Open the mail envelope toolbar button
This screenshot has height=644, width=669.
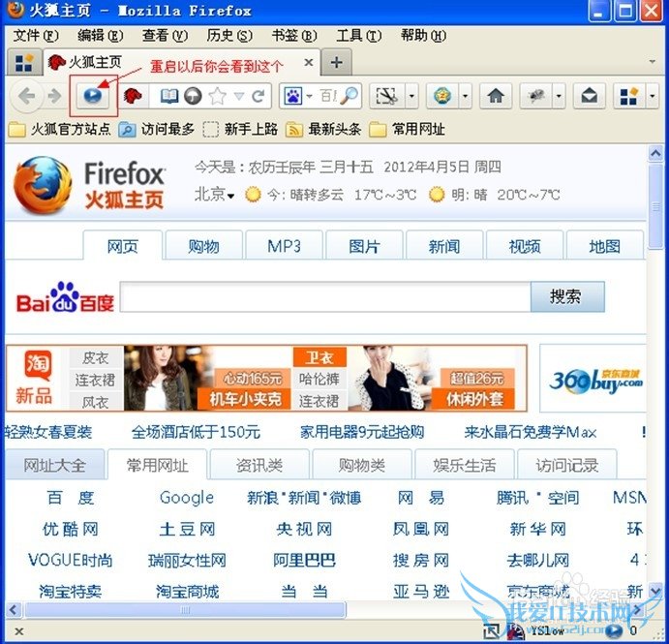coord(590,96)
